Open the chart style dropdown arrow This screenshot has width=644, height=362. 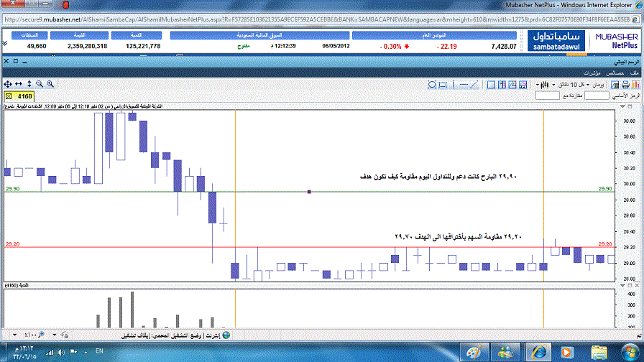538,85
